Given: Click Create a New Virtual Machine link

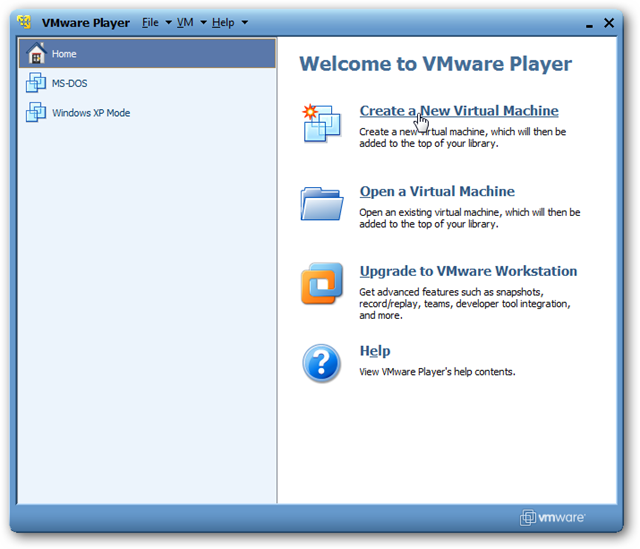Looking at the screenshot, I should click(459, 111).
